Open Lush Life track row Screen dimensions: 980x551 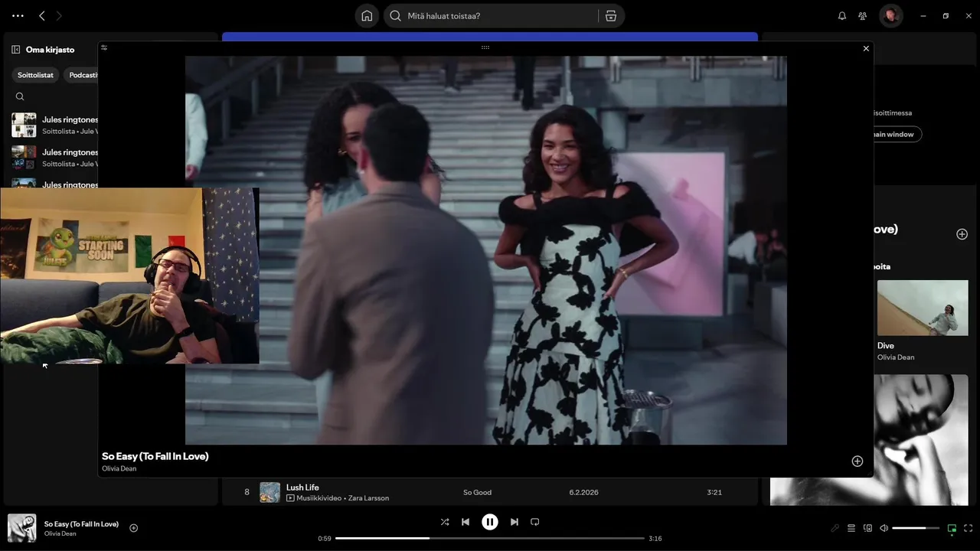point(490,492)
